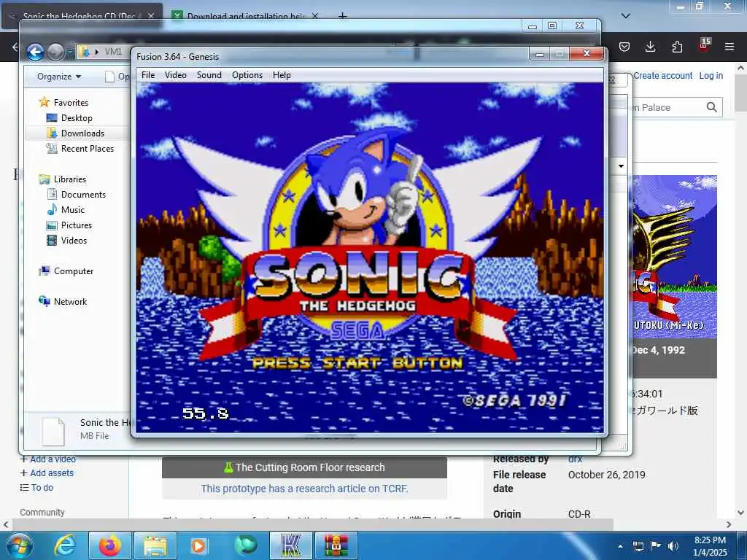Viewport: 747px width, 560px height.
Task: Select Downloads in Explorer sidebar
Action: tap(82, 133)
